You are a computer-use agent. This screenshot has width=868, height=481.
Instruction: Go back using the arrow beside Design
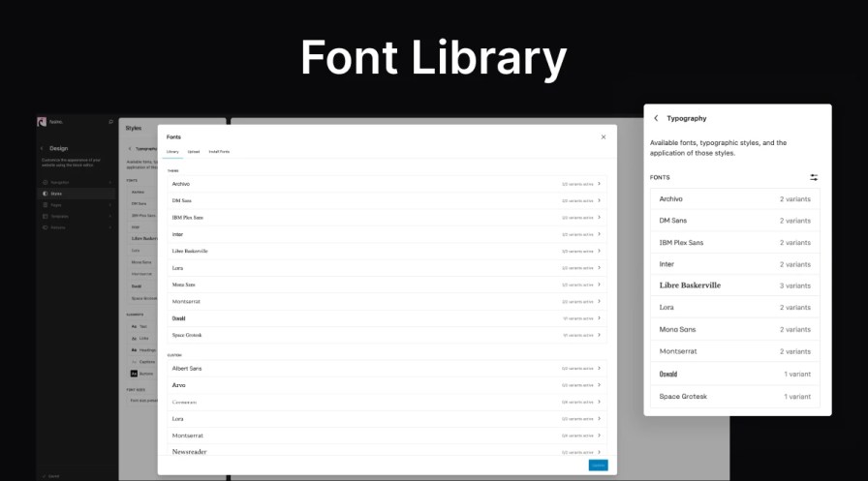coord(42,148)
